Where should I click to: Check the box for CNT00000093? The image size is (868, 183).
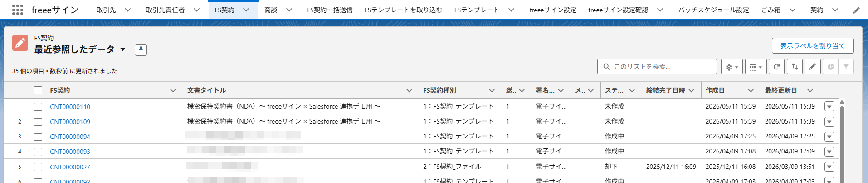38,152
